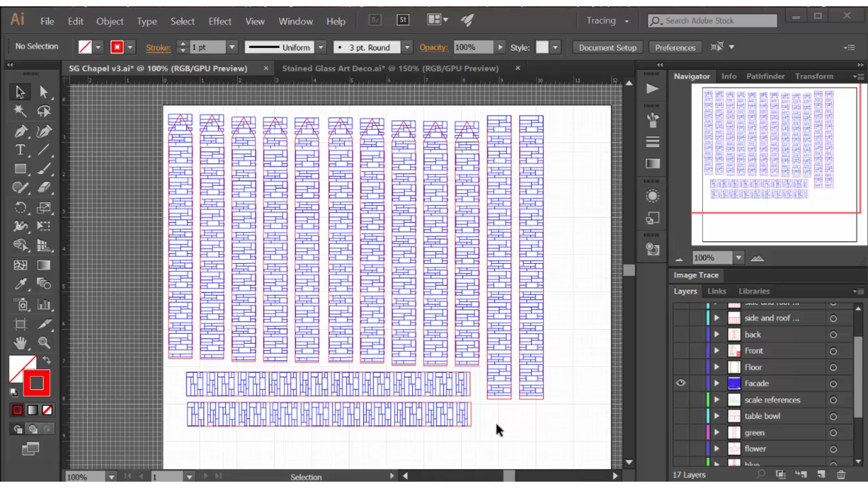Click the Document Setup button
Viewport: 868px width, 488px height.
click(x=607, y=47)
